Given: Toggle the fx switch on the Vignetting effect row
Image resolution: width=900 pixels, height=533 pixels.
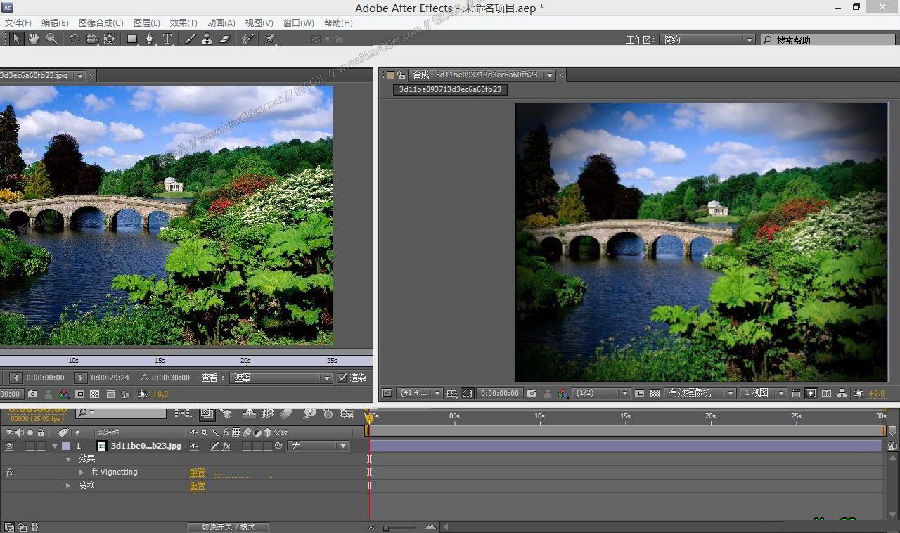Looking at the screenshot, I should [x=9, y=472].
